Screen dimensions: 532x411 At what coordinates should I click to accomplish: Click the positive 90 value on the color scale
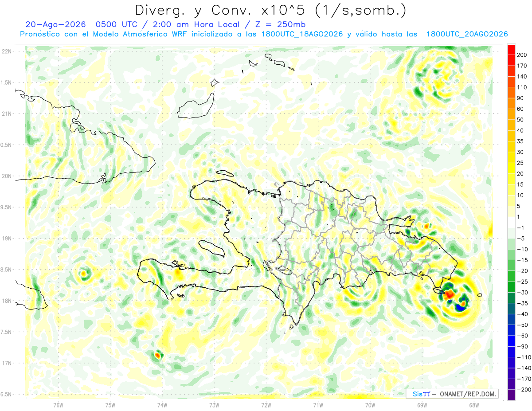click(x=521, y=98)
